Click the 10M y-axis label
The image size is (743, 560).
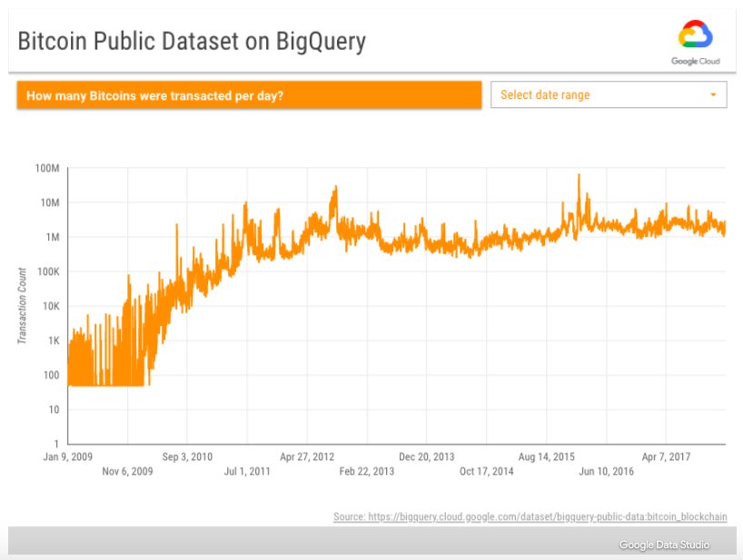[50, 202]
